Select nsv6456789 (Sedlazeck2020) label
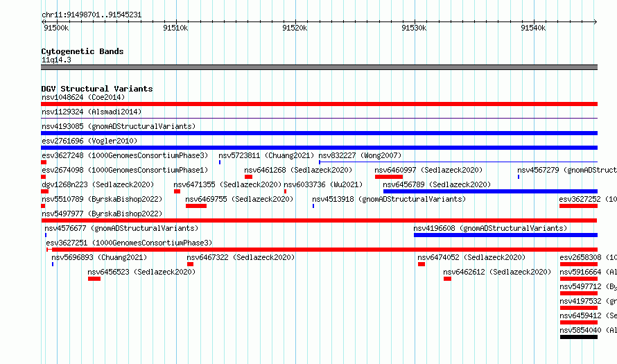617x364 pixels. pyautogui.click(x=437, y=184)
